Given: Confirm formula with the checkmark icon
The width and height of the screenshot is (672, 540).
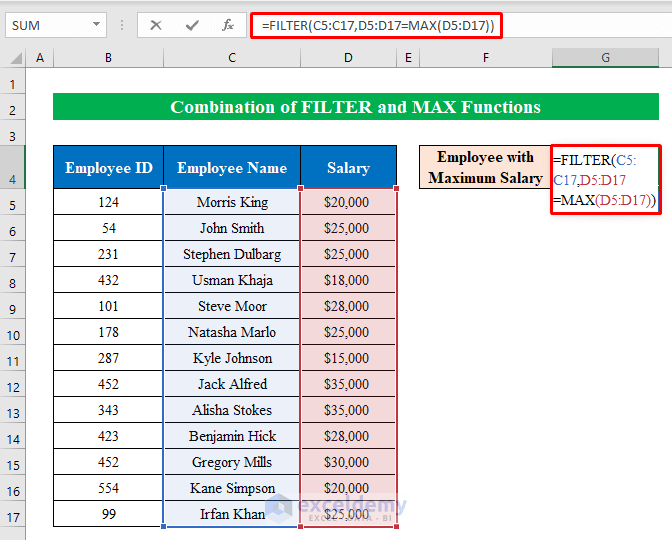Looking at the screenshot, I should tap(192, 25).
